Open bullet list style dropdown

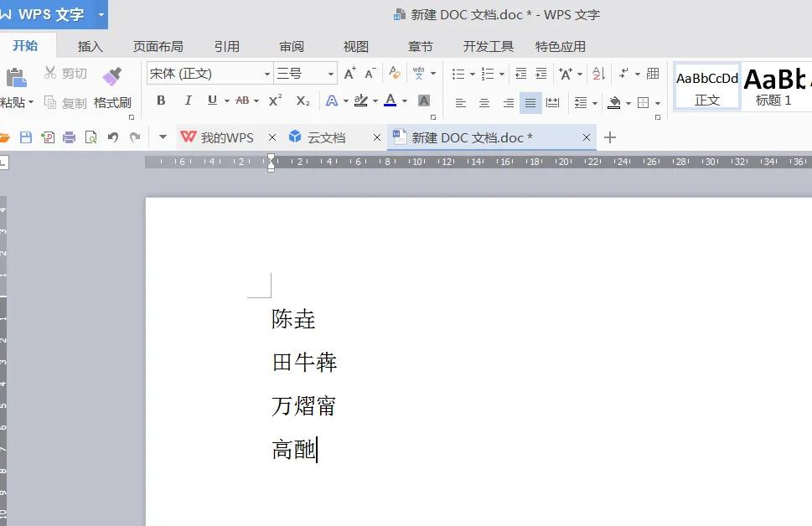point(472,74)
